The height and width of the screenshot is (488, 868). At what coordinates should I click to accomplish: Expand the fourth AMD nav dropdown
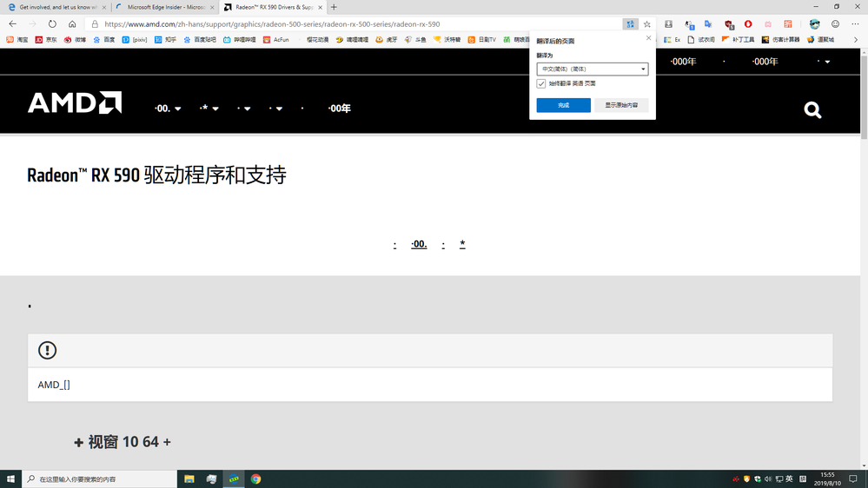(275, 109)
